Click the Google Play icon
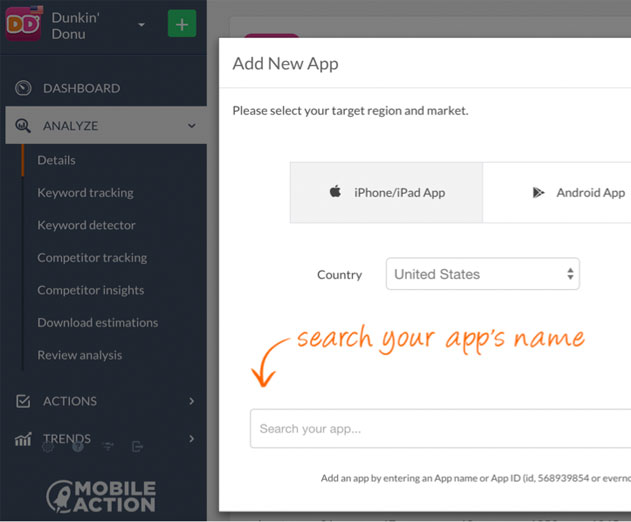 pyautogui.click(x=538, y=193)
